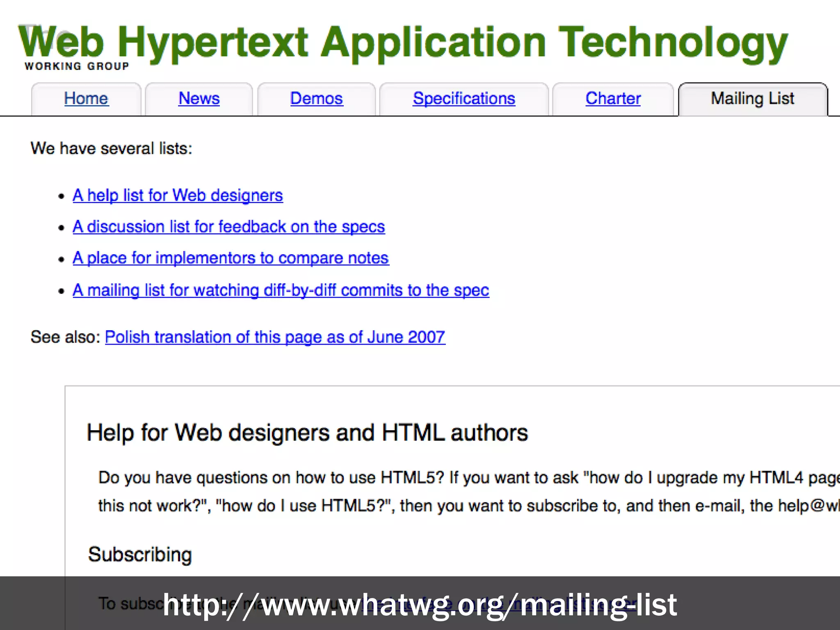This screenshot has height=630, width=840.
Task: Open the Home tab
Action: pos(86,99)
